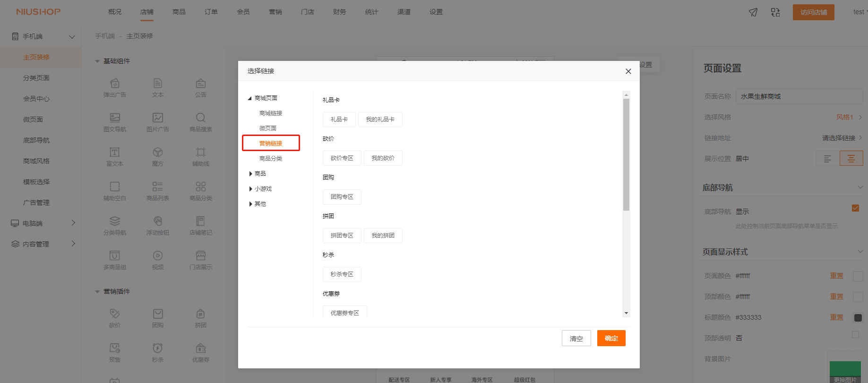Screen dimensions: 868x383
Task: Collapse the 营销插件 group
Action: point(97,291)
